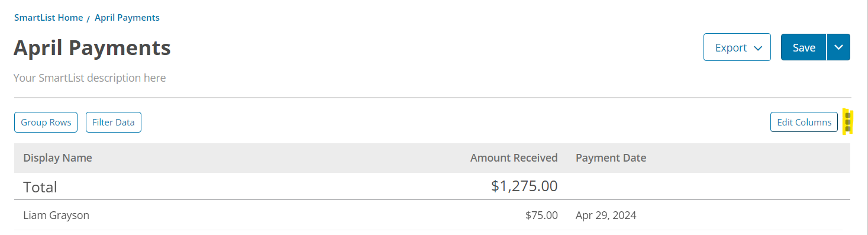Click the Apr 29, 2024 payment date
The height and width of the screenshot is (235, 868).
tap(606, 215)
